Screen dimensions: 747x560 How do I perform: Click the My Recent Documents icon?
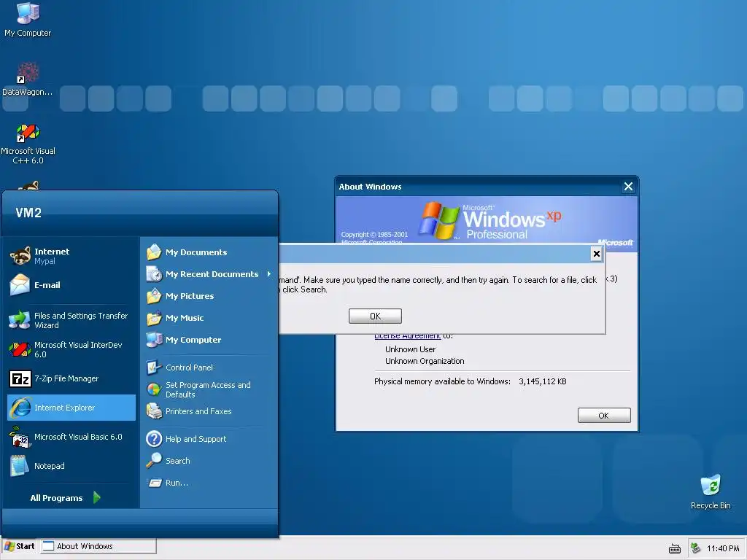154,274
